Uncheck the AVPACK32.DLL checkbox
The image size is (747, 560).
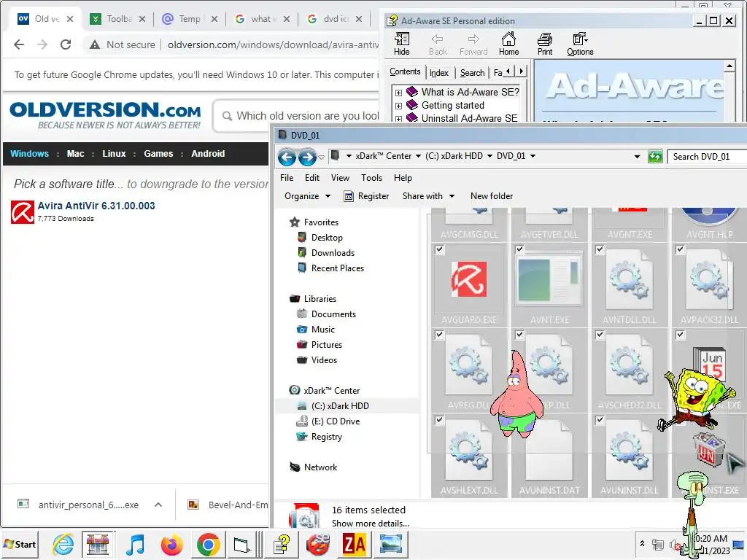coord(680,249)
